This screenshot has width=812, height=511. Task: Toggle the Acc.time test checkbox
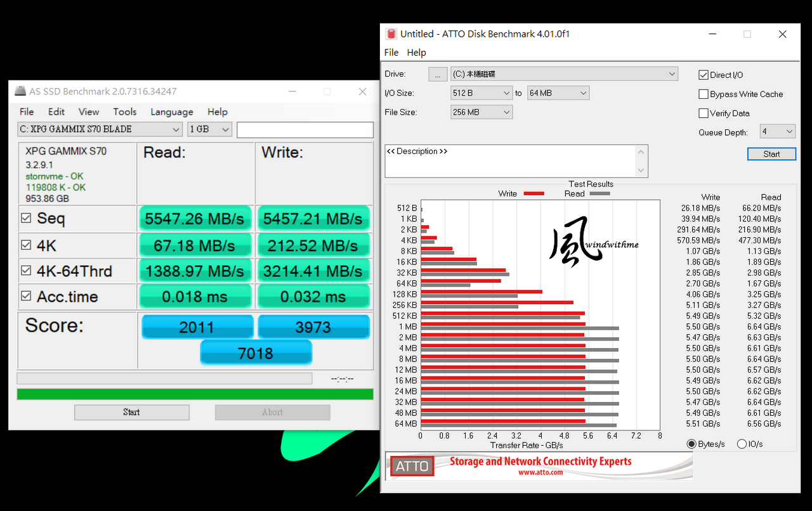tap(26, 296)
